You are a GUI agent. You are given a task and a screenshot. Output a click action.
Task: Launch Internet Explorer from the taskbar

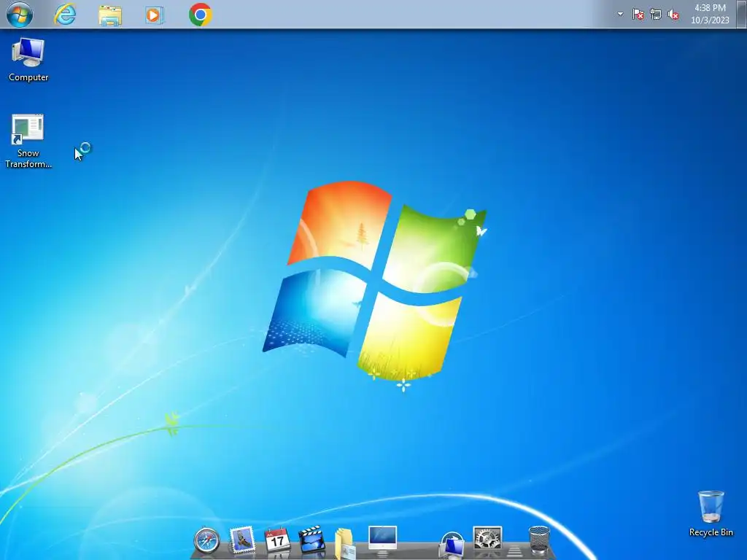[65, 15]
